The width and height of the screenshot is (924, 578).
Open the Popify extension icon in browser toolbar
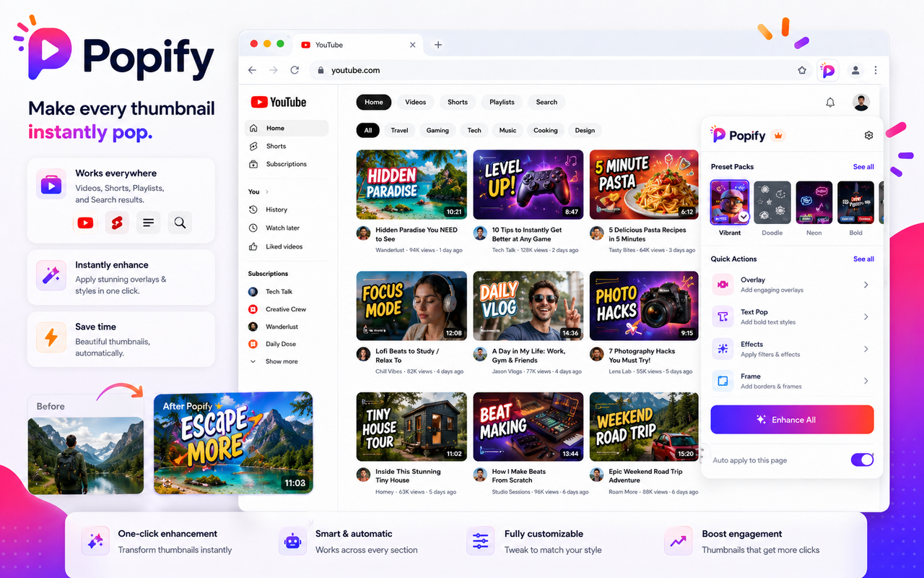(828, 70)
